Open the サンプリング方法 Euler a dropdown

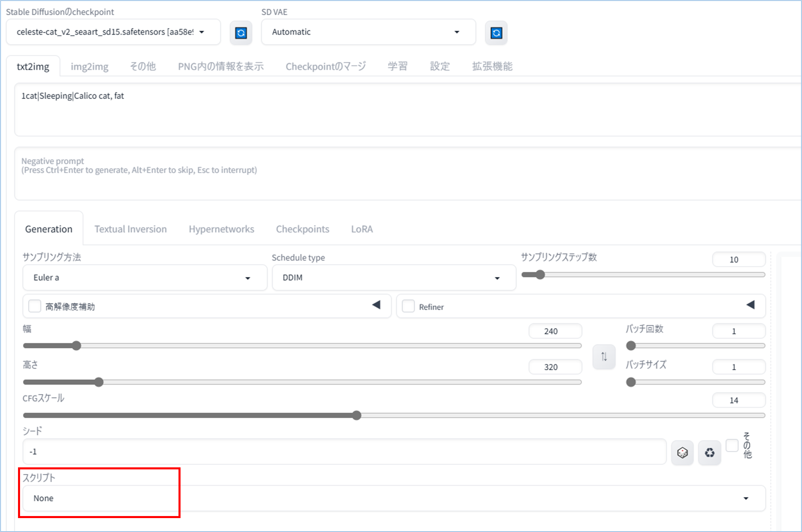point(145,277)
